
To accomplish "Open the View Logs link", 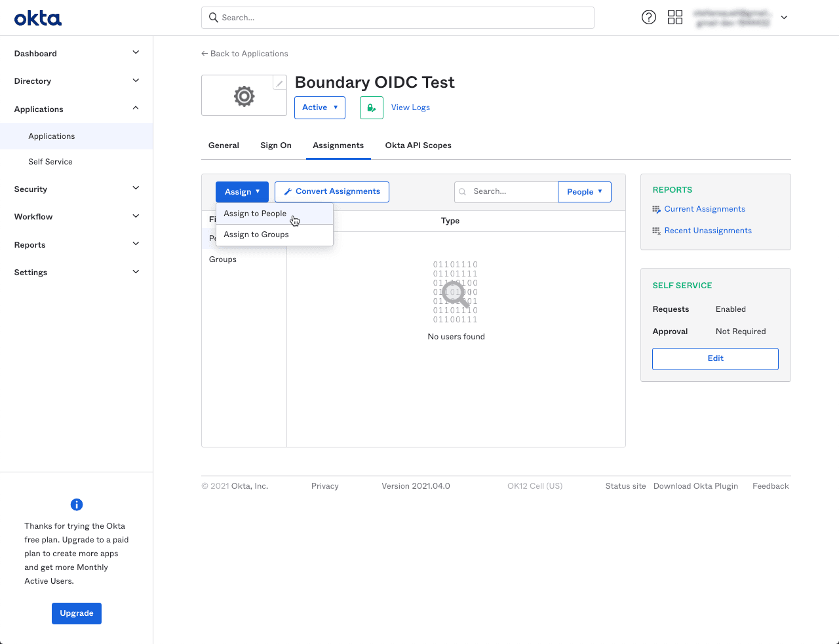I will (x=410, y=107).
